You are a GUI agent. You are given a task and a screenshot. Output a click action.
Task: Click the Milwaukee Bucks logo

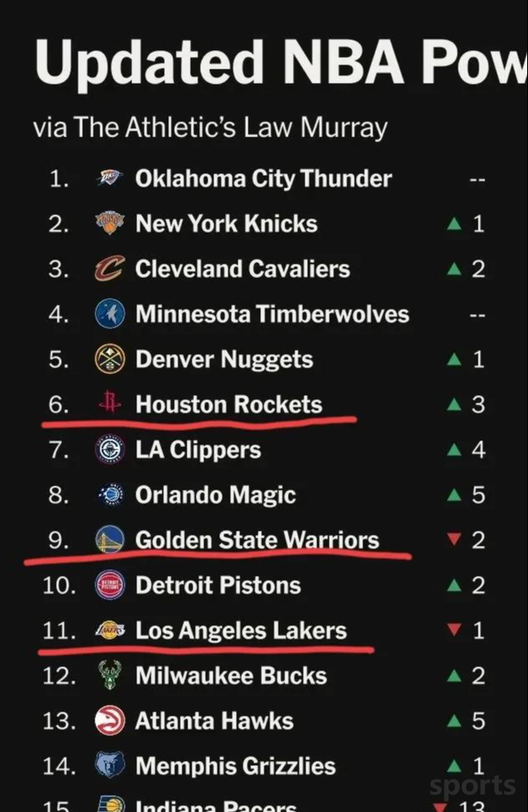point(110,676)
